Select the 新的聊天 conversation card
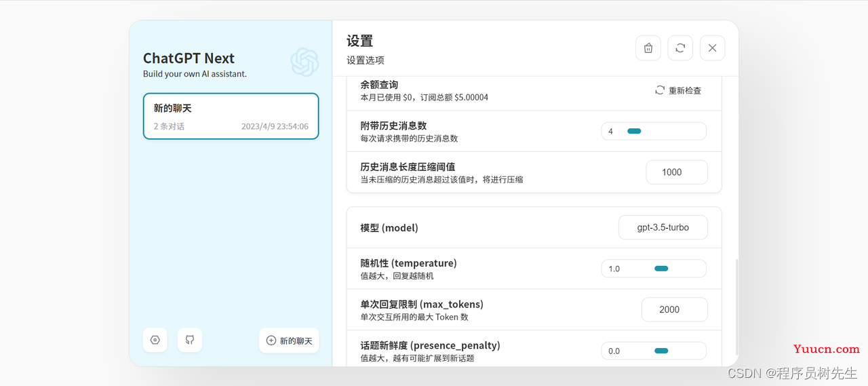Screen dimensions: 868x386 231,116
